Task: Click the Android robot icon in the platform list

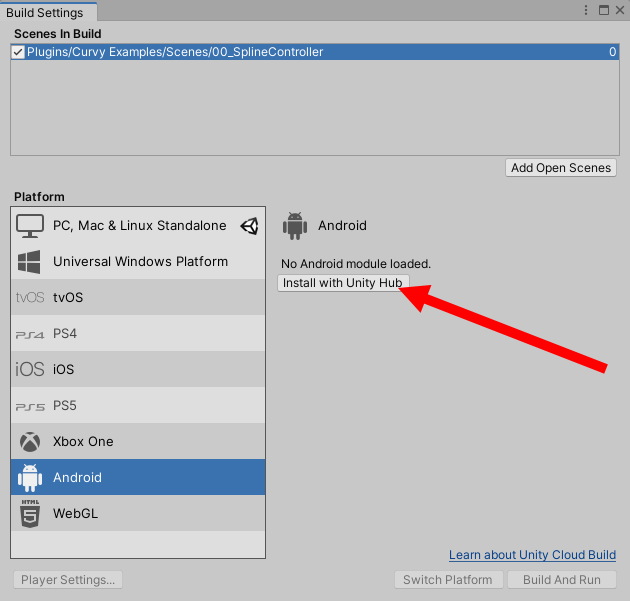Action: click(x=30, y=478)
